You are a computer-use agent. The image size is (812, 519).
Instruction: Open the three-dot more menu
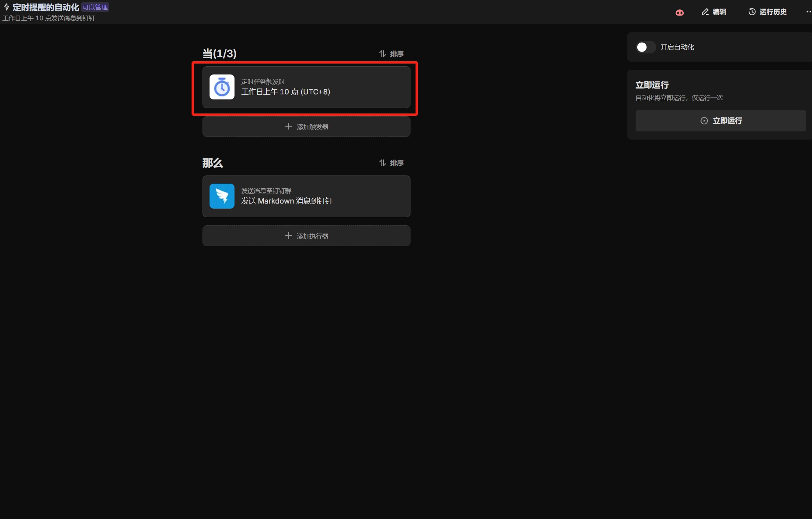(x=808, y=12)
